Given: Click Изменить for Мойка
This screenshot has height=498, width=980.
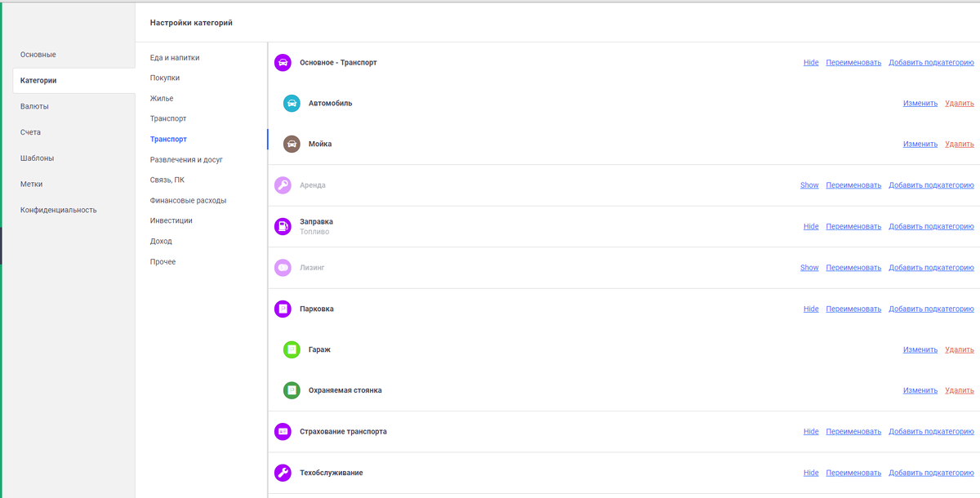Looking at the screenshot, I should (920, 144).
